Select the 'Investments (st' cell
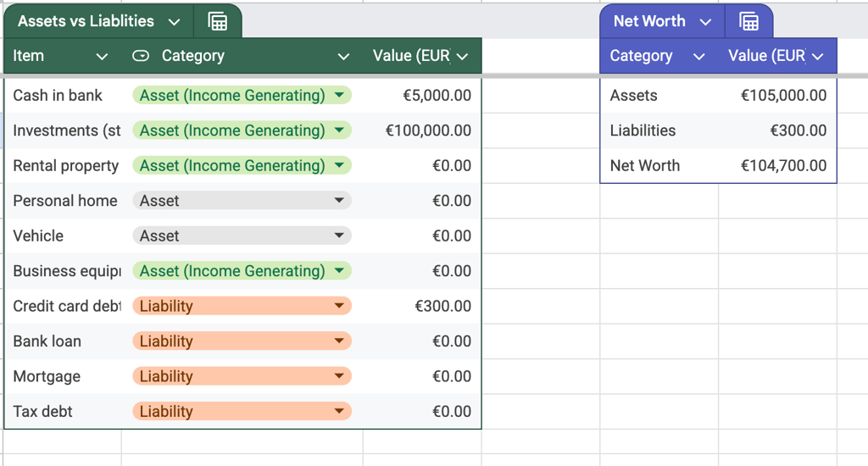The image size is (868, 466). tap(63, 130)
